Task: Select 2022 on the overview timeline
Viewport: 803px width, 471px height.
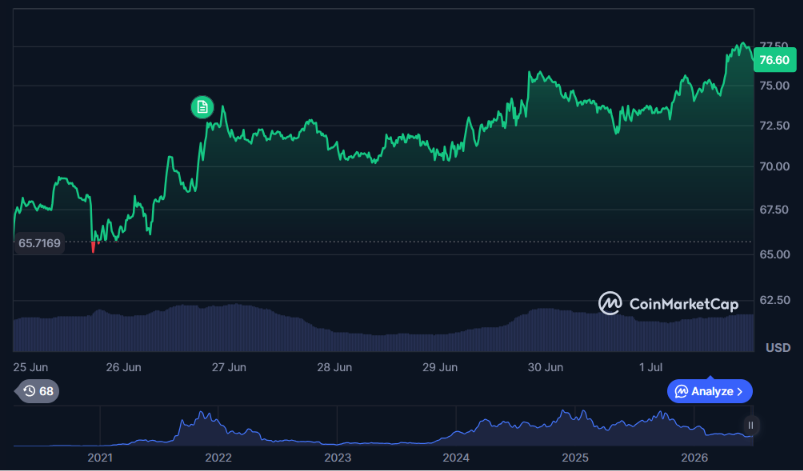Action: point(218,457)
